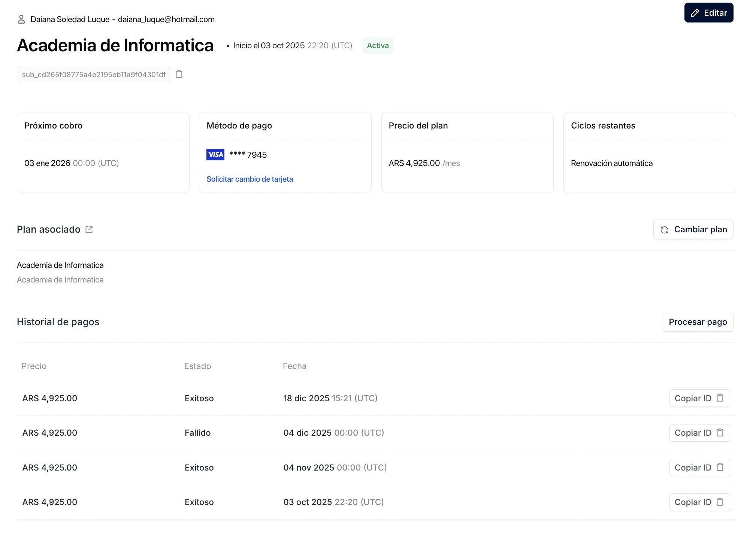Click the Precio column header

click(x=34, y=366)
